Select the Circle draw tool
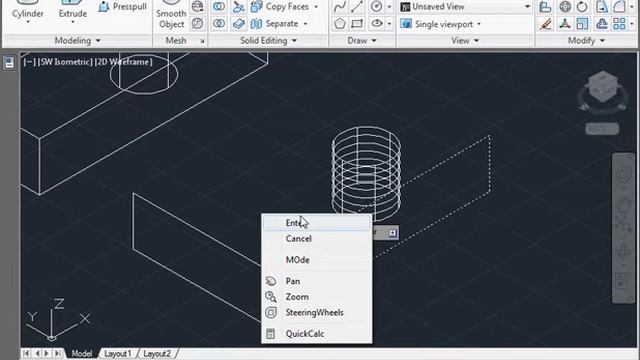 (376, 6)
